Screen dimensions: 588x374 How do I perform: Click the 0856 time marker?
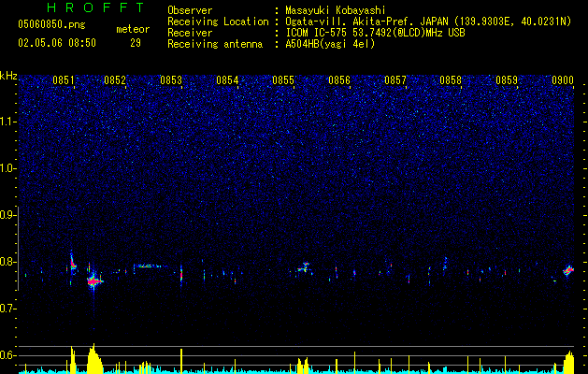[x=339, y=80]
